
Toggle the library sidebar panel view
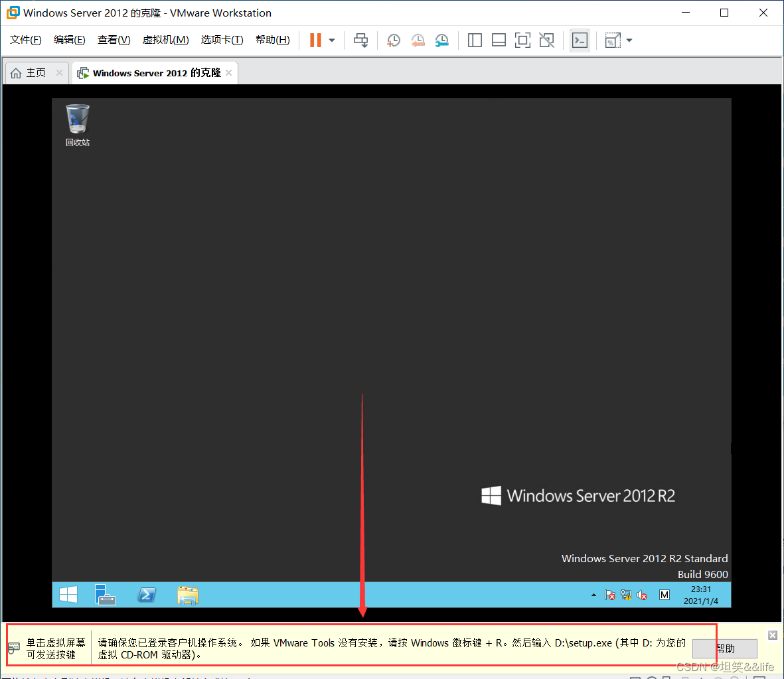click(475, 40)
